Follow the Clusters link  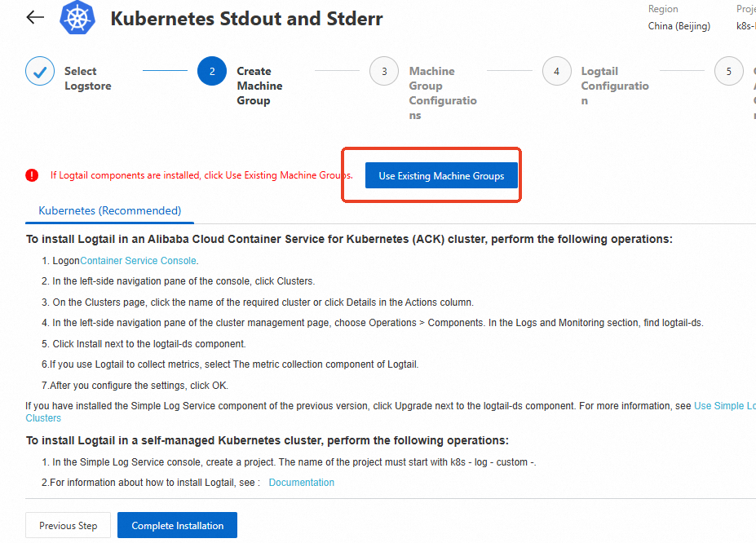point(43,418)
